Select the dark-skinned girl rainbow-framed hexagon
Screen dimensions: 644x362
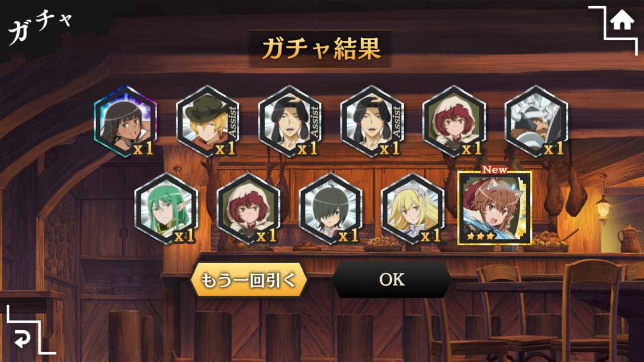coord(125,122)
